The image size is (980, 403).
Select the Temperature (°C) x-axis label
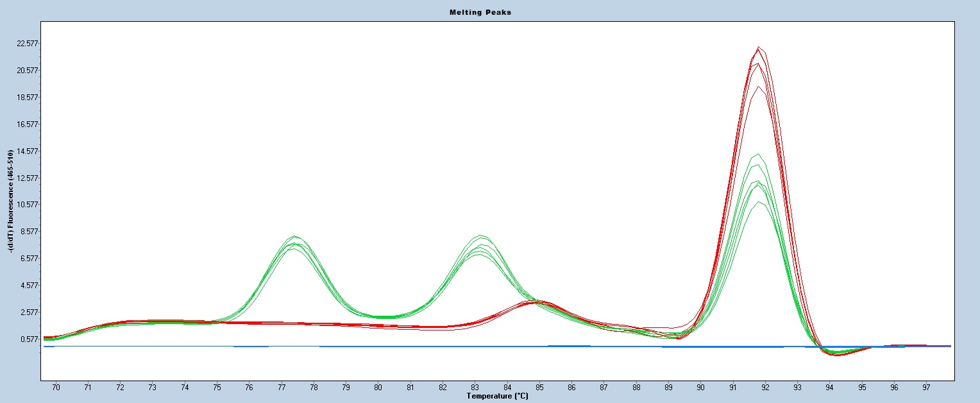point(489,396)
